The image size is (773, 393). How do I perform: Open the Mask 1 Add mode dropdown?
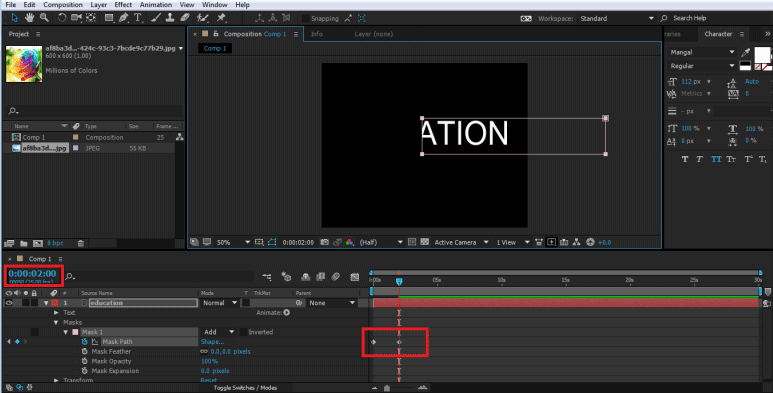[x=219, y=332]
